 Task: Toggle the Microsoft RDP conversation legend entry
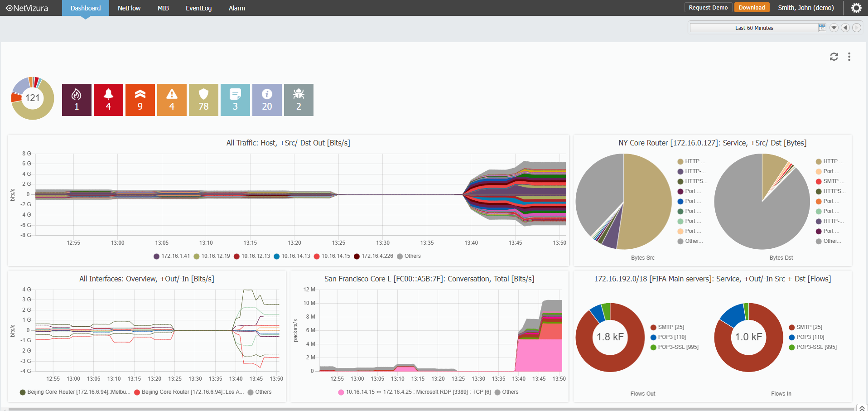(x=415, y=392)
